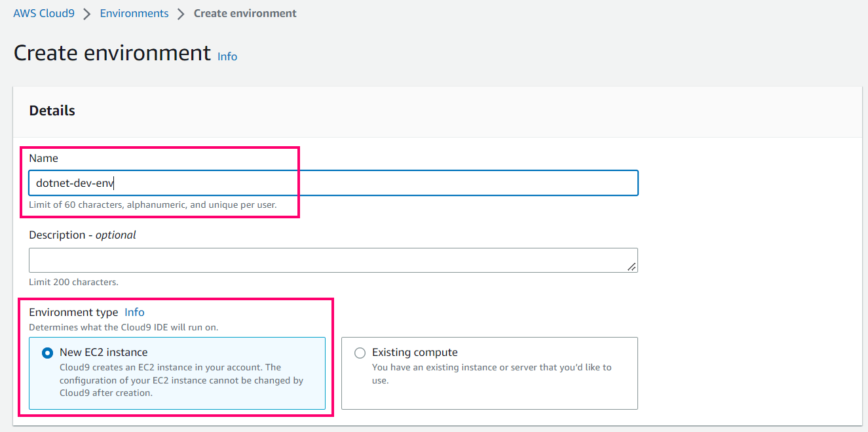The height and width of the screenshot is (432, 868).
Task: Click the Environment type section label
Action: pos(72,312)
